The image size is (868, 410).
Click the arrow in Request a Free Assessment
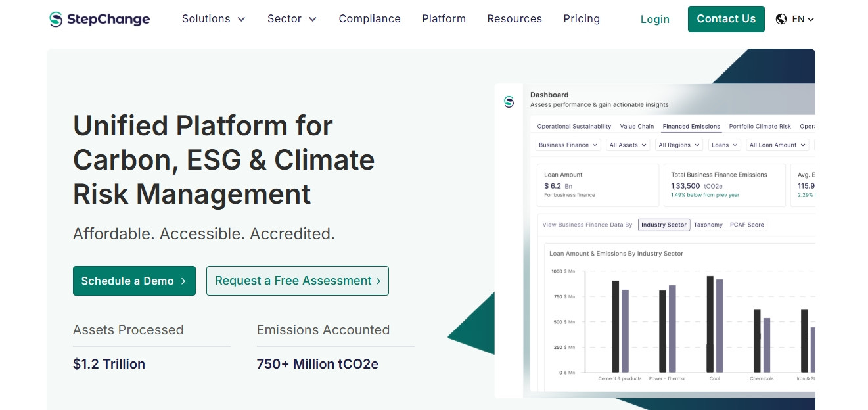click(x=378, y=281)
